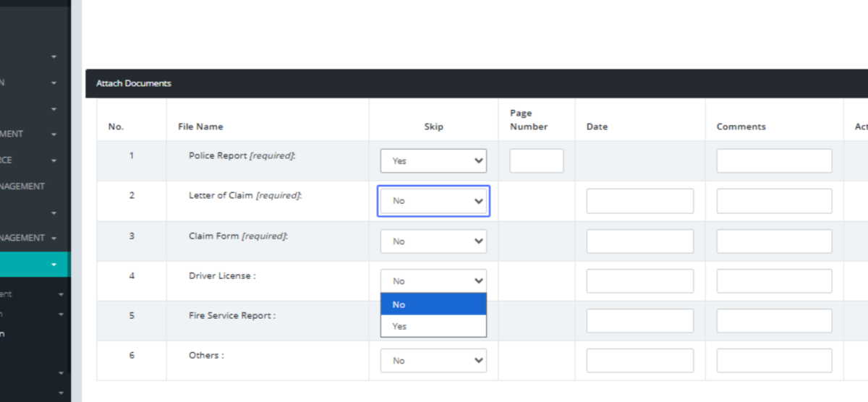Click Comments field for Letter of Claim
Viewport: 868px width, 402px height.
point(774,201)
